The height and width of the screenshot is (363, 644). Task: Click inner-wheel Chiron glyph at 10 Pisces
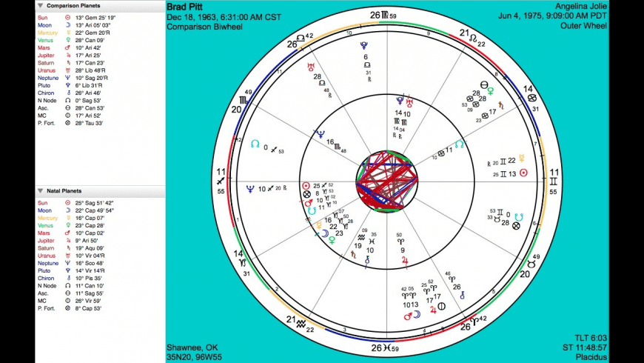click(x=367, y=259)
